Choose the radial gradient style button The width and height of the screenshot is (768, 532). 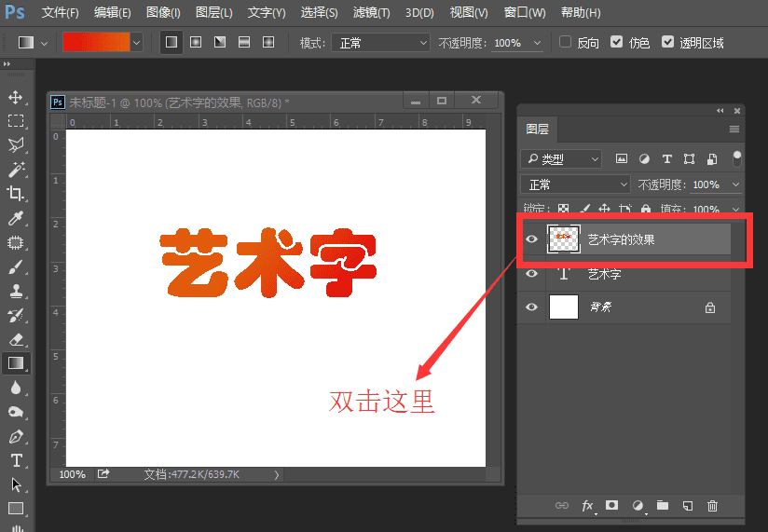pos(196,43)
